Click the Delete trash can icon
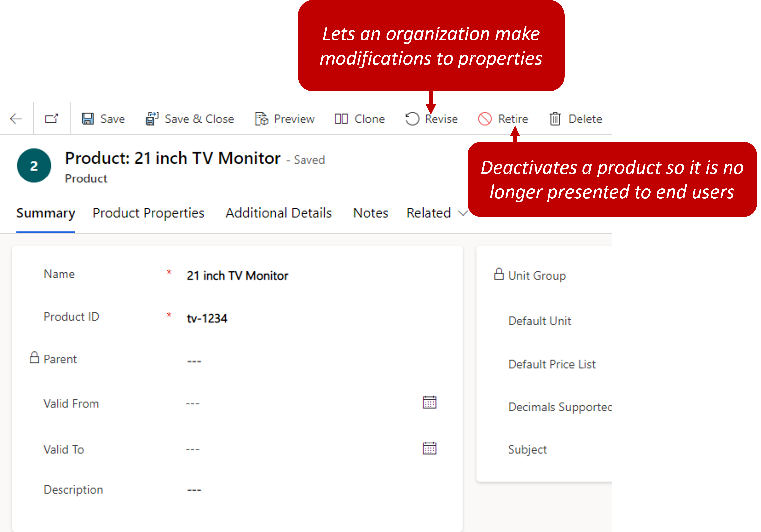This screenshot has height=532, width=761. click(555, 119)
